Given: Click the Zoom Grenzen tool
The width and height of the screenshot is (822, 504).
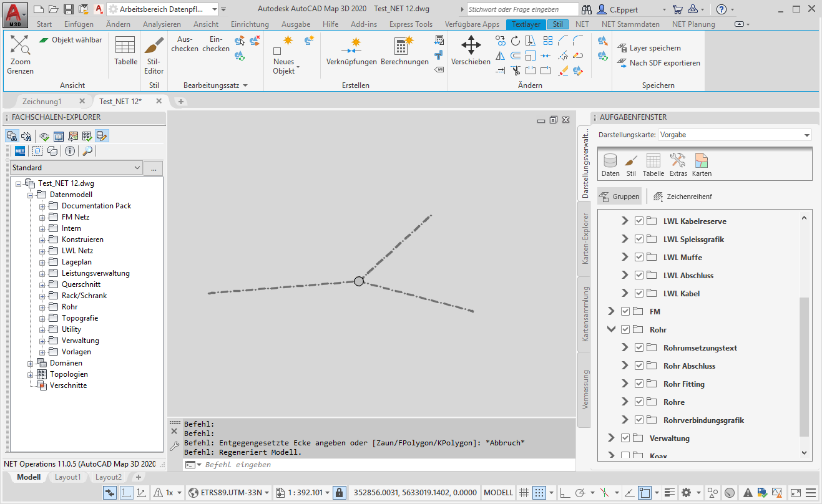Looking at the screenshot, I should pyautogui.click(x=21, y=55).
